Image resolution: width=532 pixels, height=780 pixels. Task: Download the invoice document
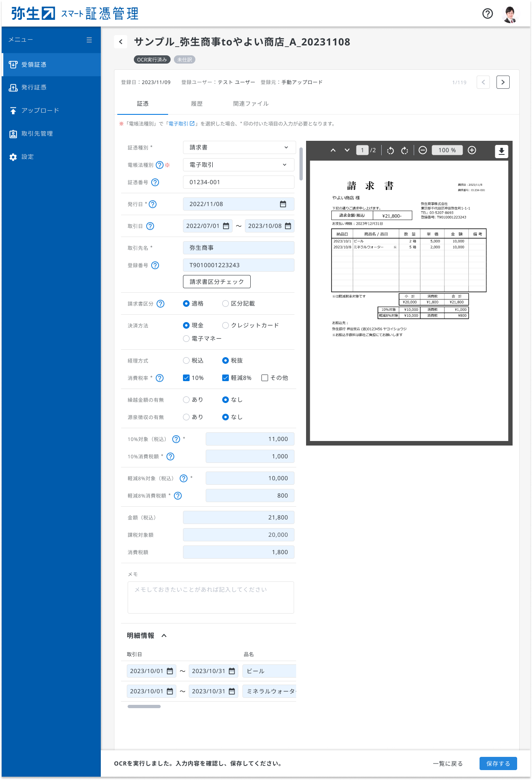[x=501, y=151]
